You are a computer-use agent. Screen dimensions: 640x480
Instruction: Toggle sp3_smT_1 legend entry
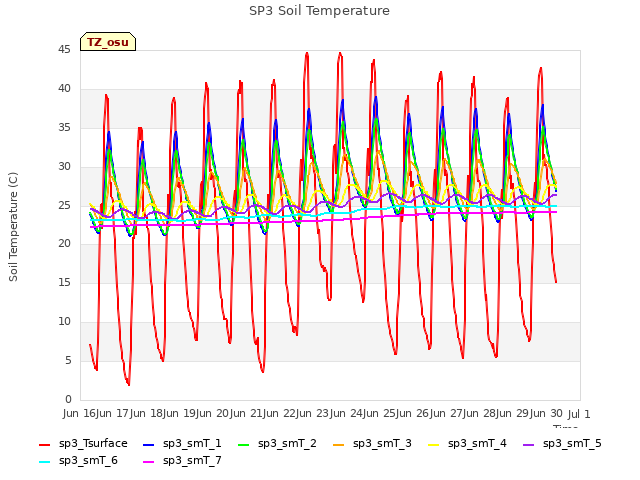click(182, 444)
